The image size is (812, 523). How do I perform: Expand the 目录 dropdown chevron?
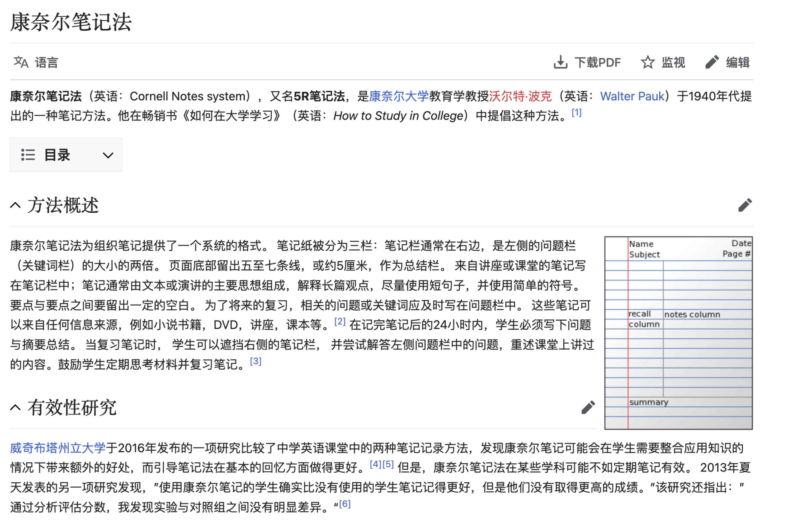coord(108,155)
